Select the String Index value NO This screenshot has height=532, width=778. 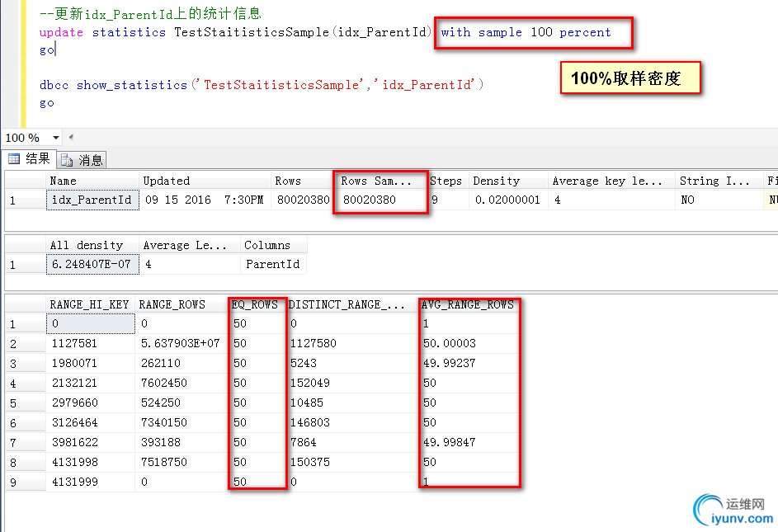click(x=719, y=200)
